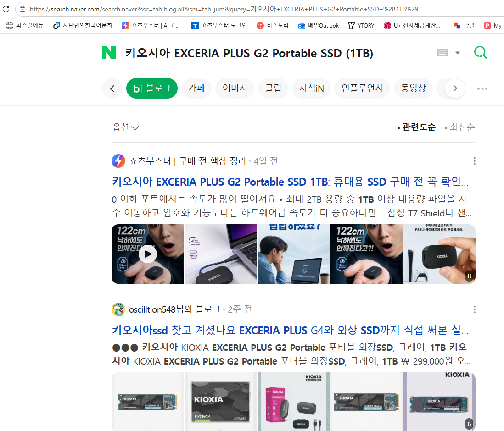Open the three-dot more tabs menu
This screenshot has width=504, height=431.
482,88
